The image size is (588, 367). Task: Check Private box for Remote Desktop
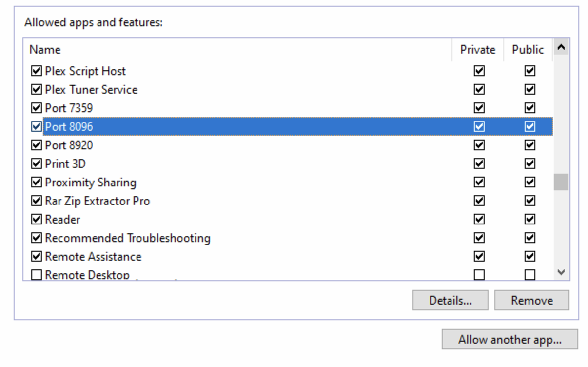[479, 275]
